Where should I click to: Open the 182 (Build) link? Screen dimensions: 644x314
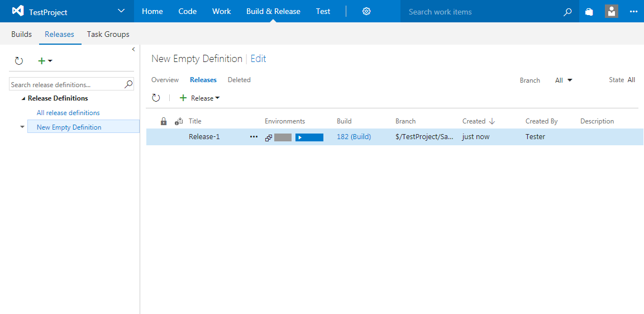point(354,137)
